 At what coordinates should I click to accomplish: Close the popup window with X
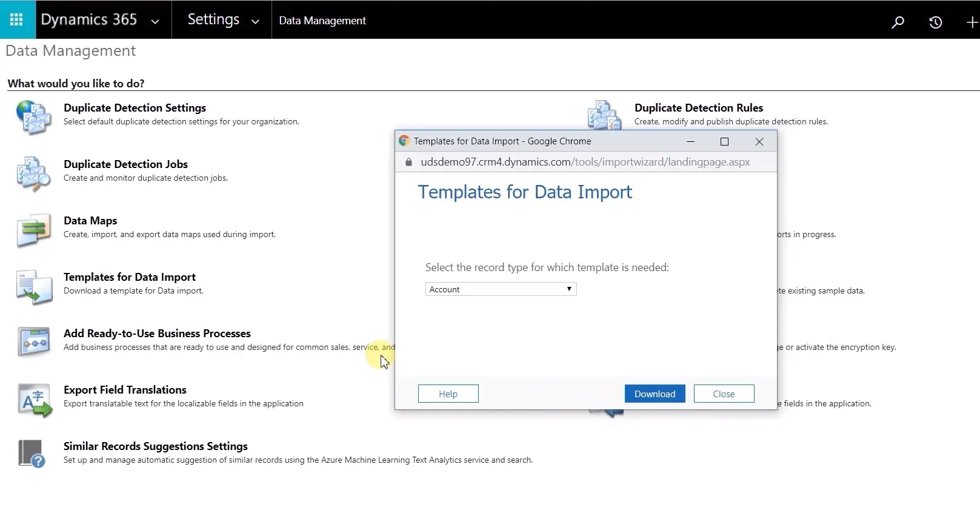point(759,141)
